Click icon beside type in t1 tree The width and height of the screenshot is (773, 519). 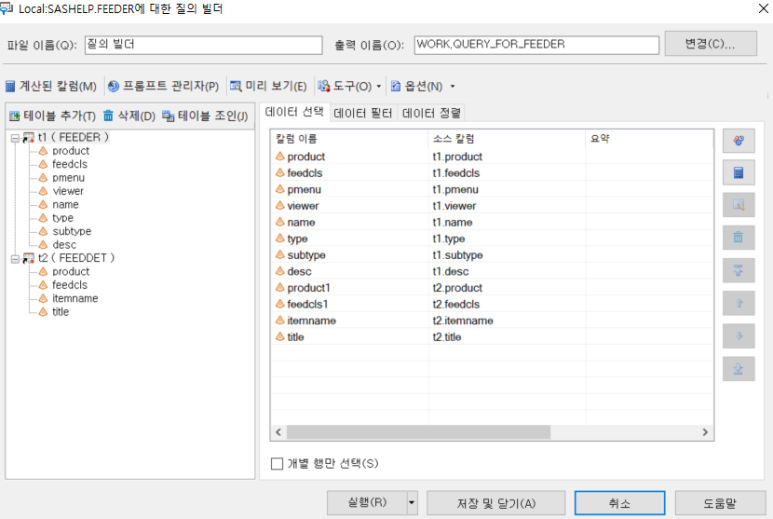click(43, 218)
